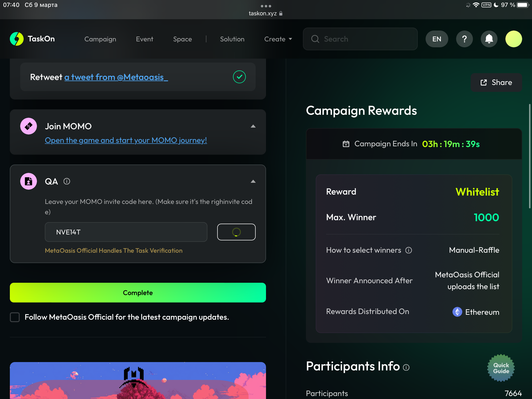Open the help question mark icon
The width and height of the screenshot is (532, 399).
point(464,39)
